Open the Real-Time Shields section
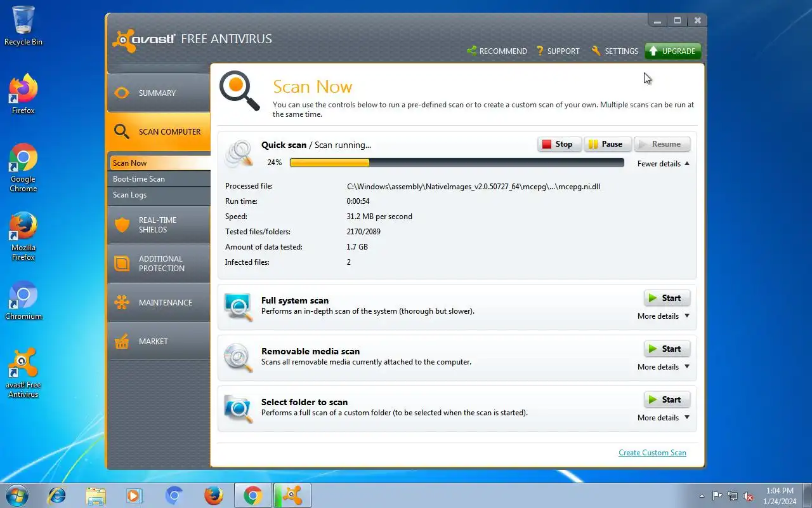Screen dimensions: 812x508 point(159,225)
